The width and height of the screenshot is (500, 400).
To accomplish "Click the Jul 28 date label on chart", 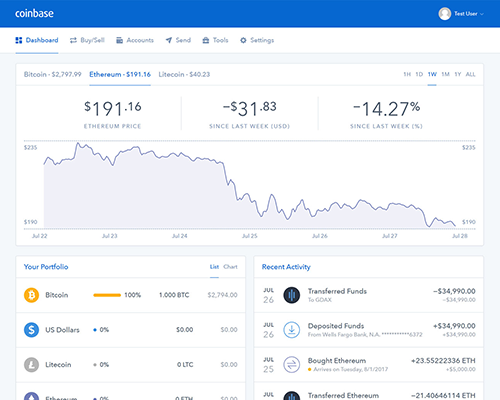I will point(460,236).
